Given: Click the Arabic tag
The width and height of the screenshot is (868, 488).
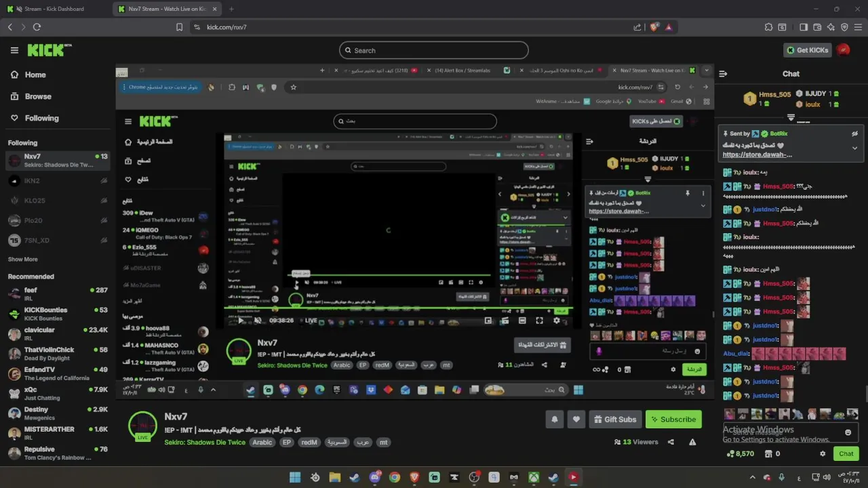Looking at the screenshot, I should coord(262,443).
